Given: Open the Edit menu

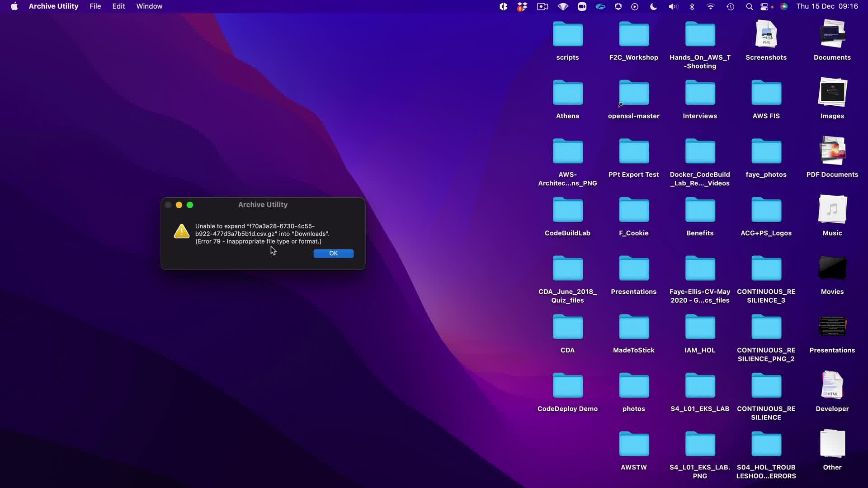Looking at the screenshot, I should click(x=118, y=6).
